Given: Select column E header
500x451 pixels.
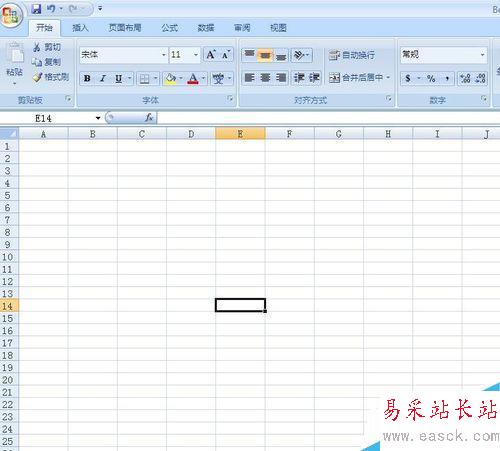Looking at the screenshot, I should click(x=240, y=134).
